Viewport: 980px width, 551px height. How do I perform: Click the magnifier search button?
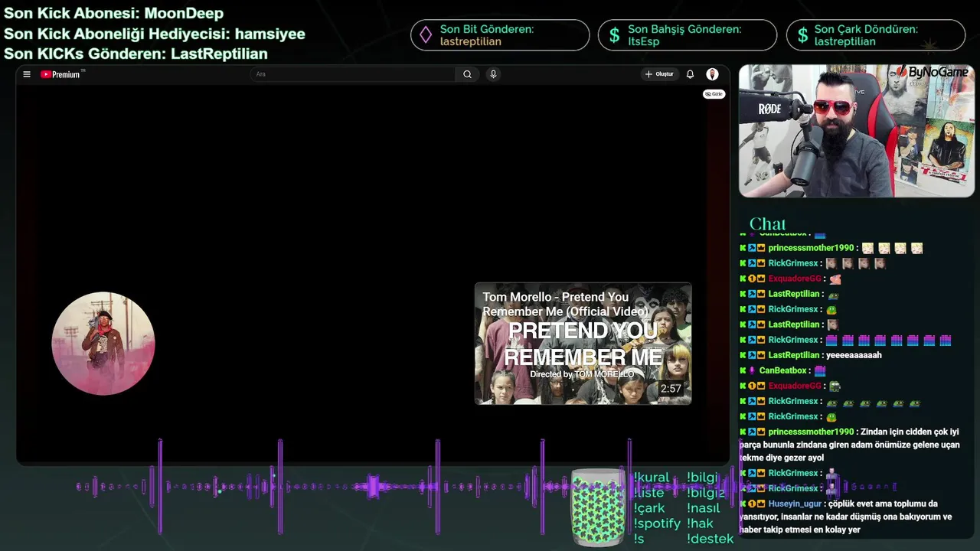467,74
